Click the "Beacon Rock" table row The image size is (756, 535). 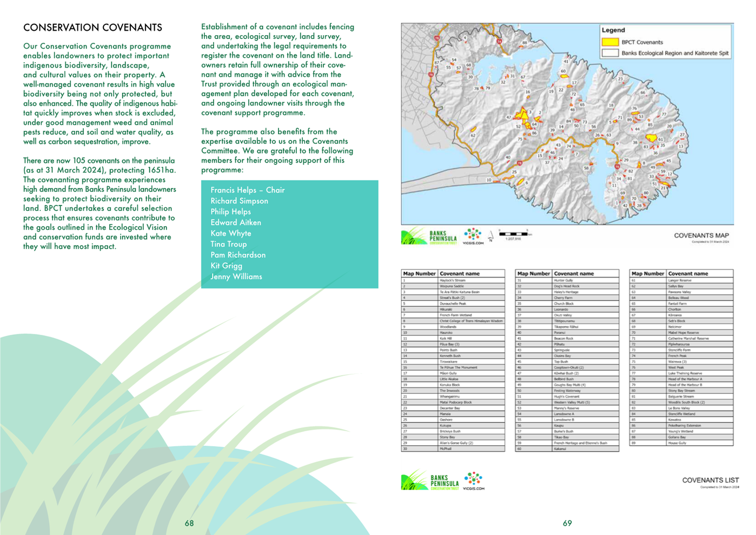point(567,338)
